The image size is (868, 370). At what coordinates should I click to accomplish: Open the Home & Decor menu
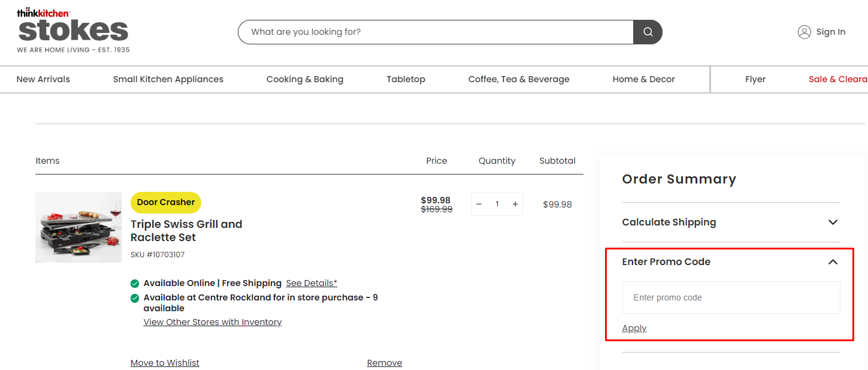point(644,79)
